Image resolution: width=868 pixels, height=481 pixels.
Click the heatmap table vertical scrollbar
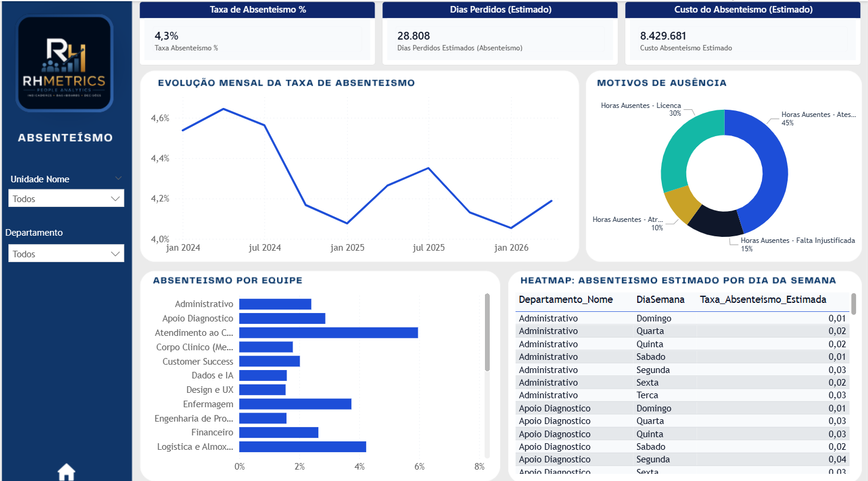854,305
